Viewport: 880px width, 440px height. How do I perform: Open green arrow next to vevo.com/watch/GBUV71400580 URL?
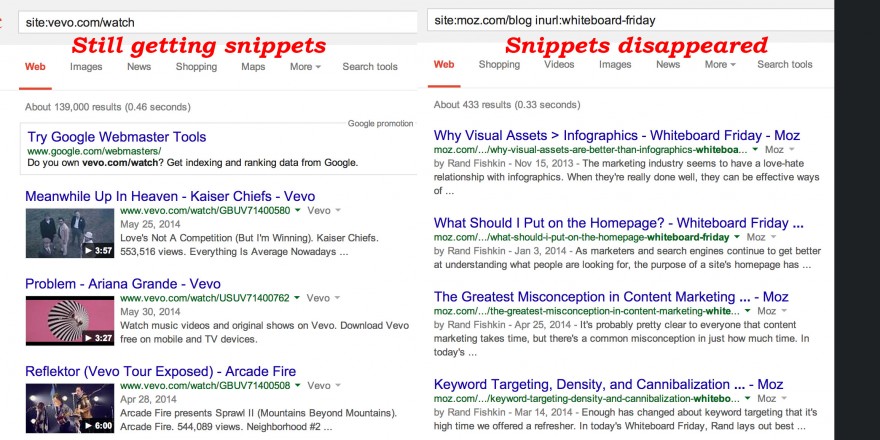pyautogui.click(x=297, y=212)
